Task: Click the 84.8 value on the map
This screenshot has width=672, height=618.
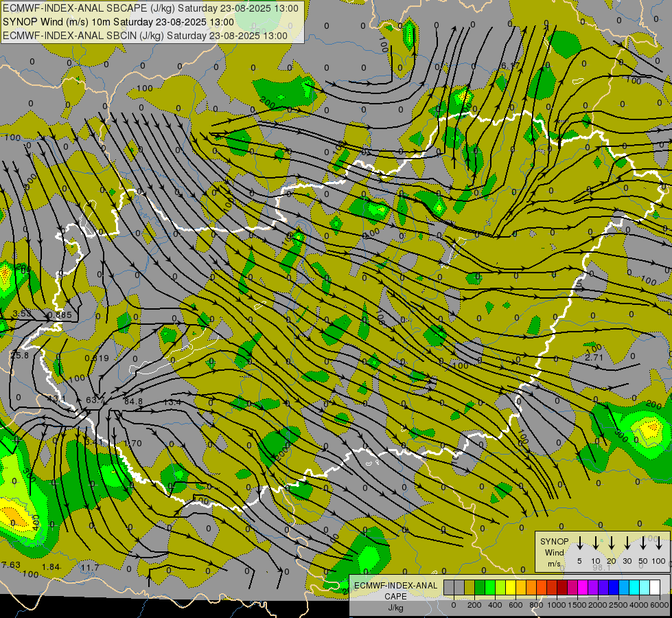Action: (133, 402)
